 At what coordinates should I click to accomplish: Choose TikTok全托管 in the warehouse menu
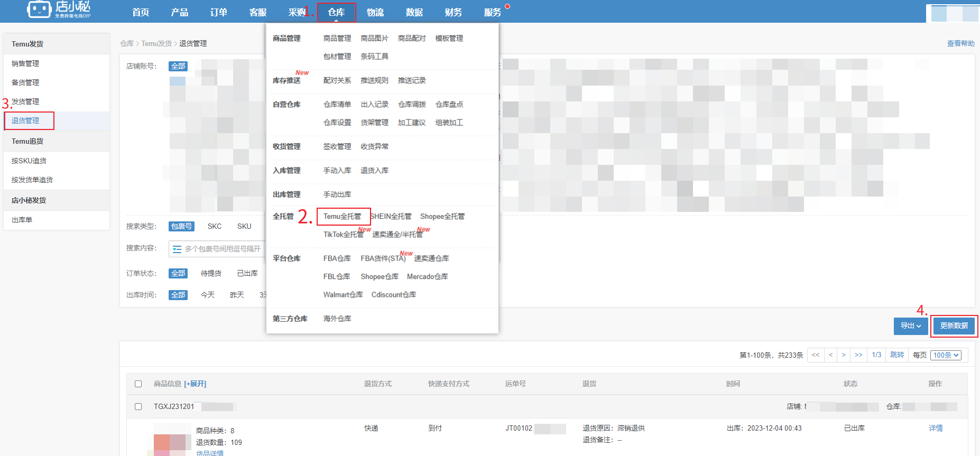click(344, 235)
